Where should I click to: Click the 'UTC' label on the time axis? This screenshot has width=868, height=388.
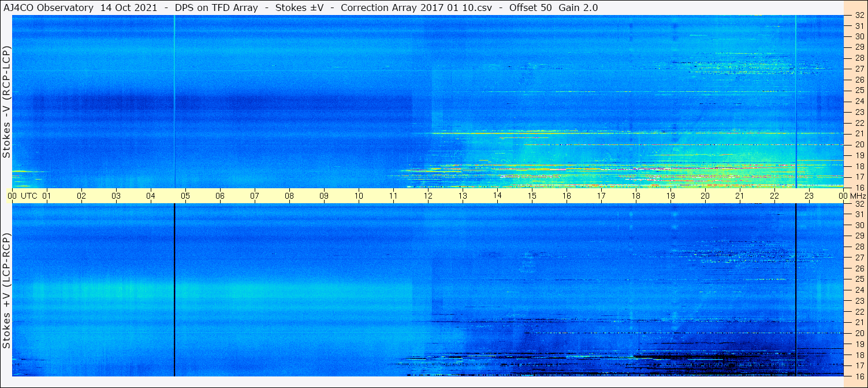29,196
